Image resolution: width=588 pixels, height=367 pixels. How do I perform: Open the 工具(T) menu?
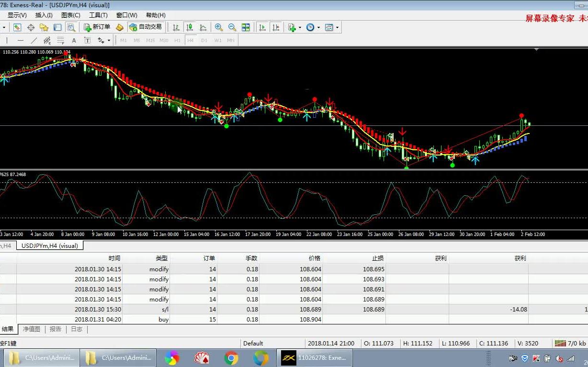[x=98, y=15]
